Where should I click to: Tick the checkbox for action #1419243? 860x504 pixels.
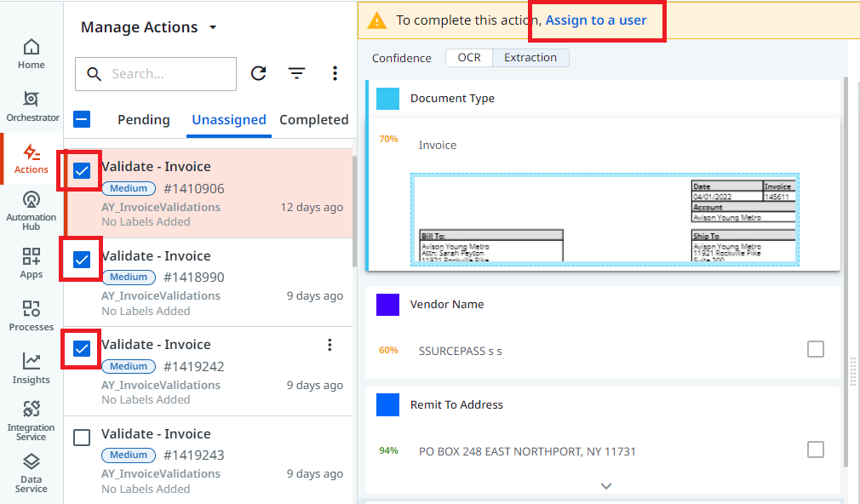tap(82, 438)
